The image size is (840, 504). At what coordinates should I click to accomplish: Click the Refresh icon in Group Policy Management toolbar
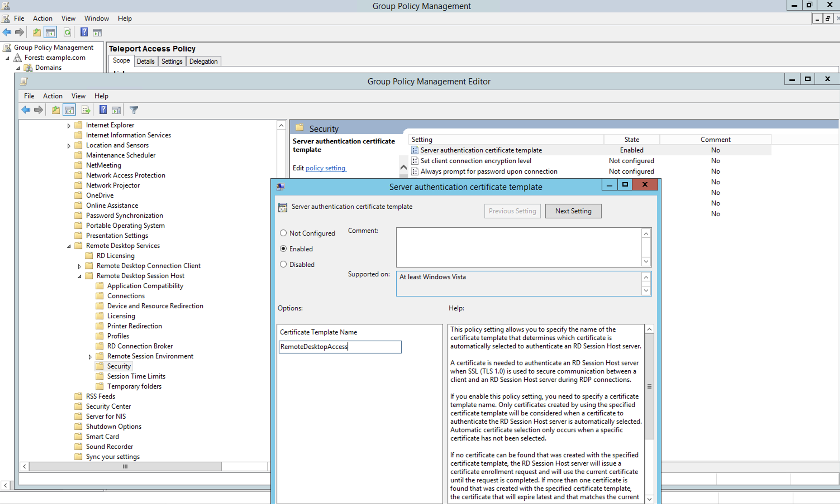coord(67,32)
